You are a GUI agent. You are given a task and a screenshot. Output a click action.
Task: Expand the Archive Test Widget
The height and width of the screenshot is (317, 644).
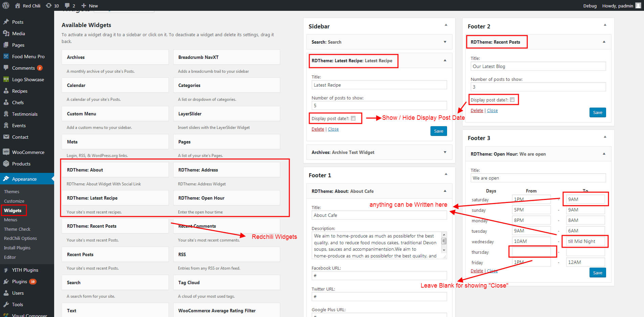(x=445, y=152)
